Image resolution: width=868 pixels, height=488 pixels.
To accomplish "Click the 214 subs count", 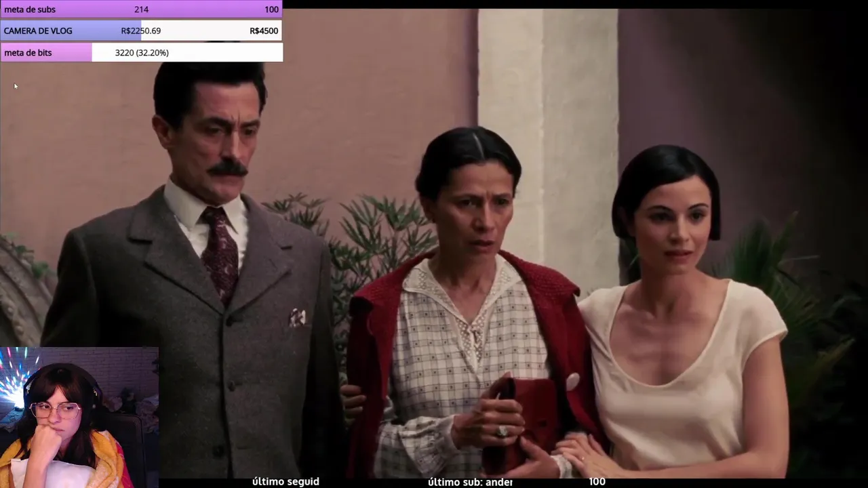I will click(x=141, y=9).
